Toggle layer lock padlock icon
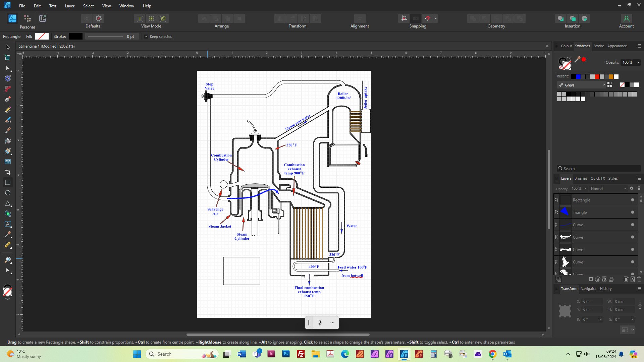 [x=639, y=189]
